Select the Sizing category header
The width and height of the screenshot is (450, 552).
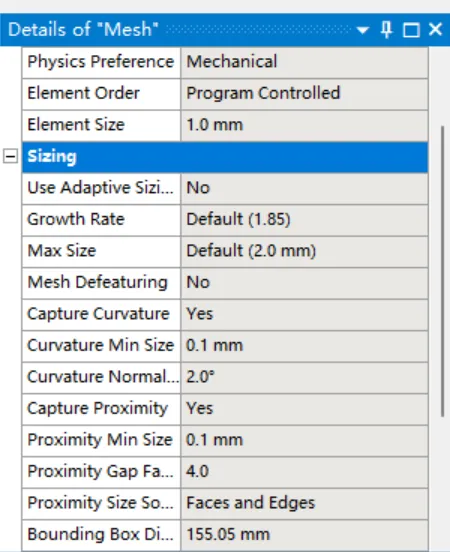pos(225,157)
